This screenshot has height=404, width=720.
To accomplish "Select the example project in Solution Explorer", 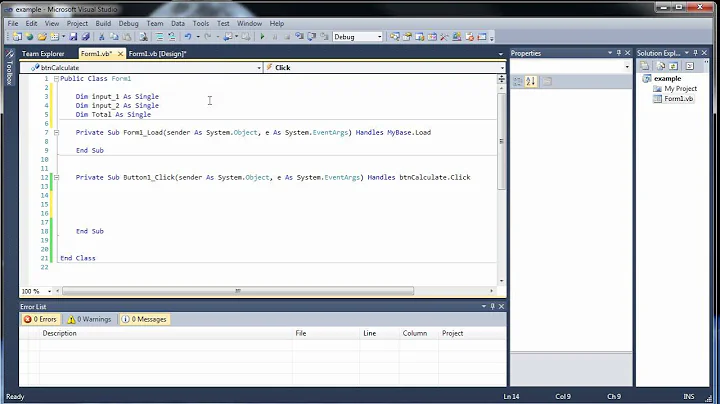I will click(x=667, y=79).
